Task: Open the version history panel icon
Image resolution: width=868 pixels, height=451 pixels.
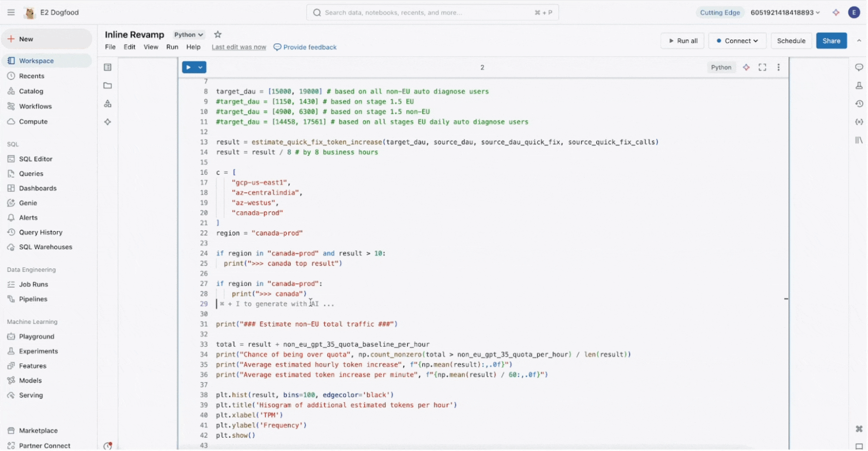Action: click(x=859, y=104)
